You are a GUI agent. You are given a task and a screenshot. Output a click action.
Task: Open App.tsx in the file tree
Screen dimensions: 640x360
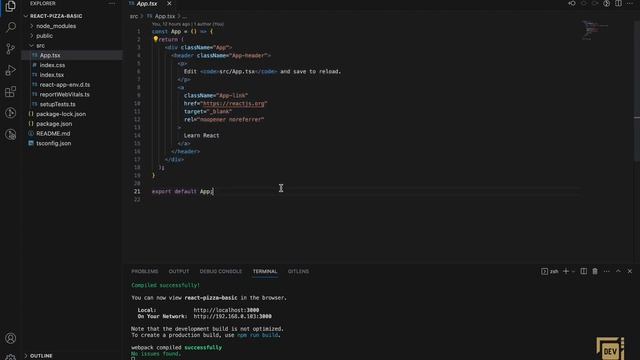71,55
